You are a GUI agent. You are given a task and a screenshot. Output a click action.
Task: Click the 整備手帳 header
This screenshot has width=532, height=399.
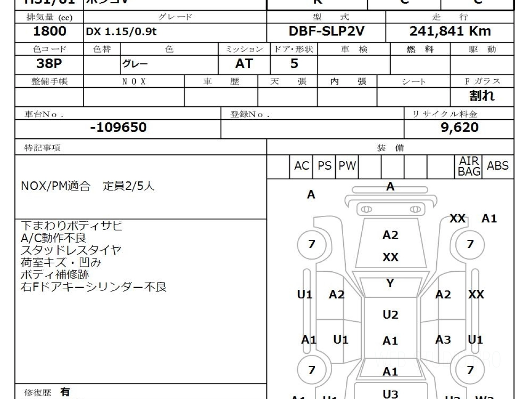tap(49, 81)
